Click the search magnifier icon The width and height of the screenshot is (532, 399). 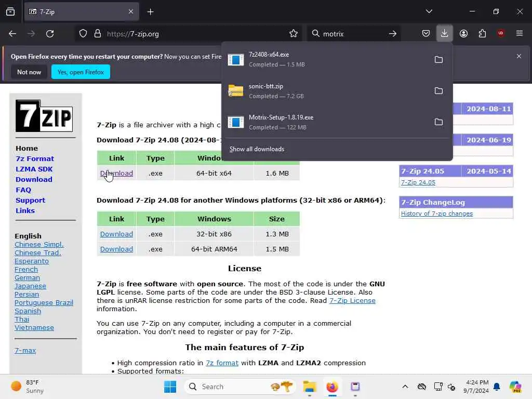coord(315,34)
